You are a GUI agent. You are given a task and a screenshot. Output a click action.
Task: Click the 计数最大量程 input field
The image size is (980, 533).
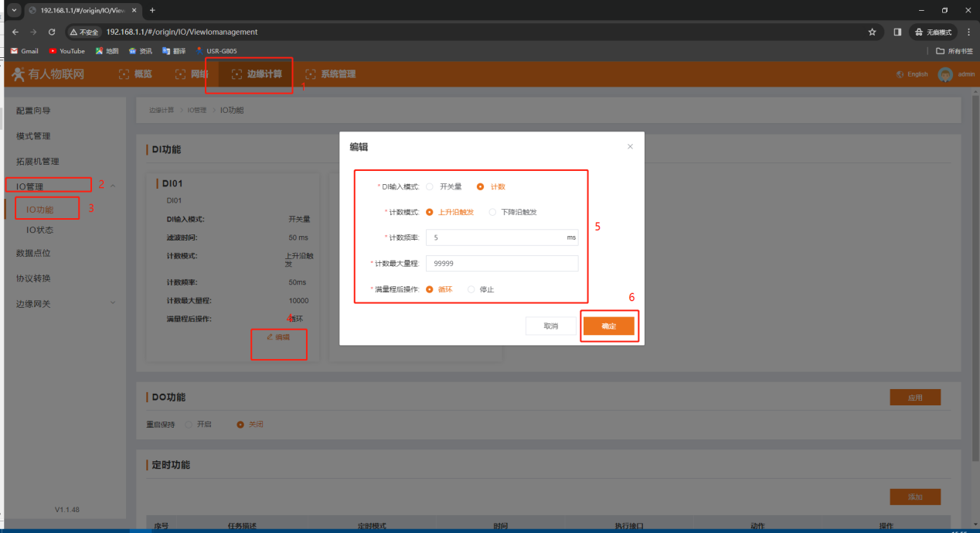click(x=501, y=264)
